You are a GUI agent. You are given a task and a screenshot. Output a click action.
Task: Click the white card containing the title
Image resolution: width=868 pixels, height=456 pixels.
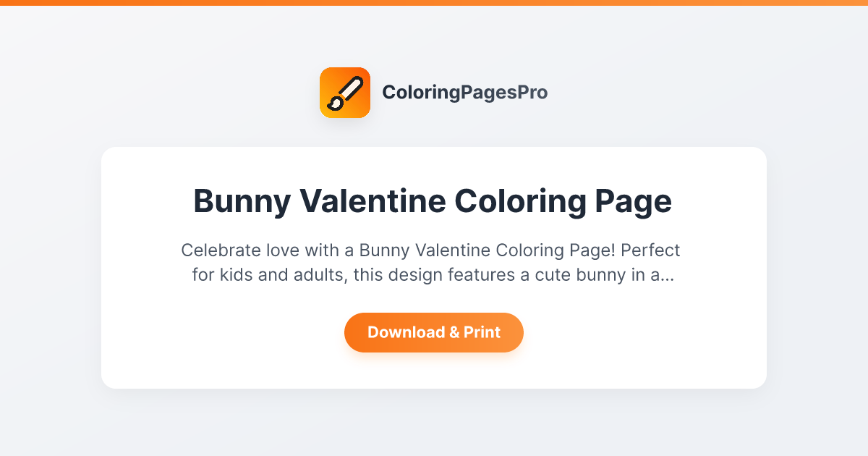click(434, 268)
